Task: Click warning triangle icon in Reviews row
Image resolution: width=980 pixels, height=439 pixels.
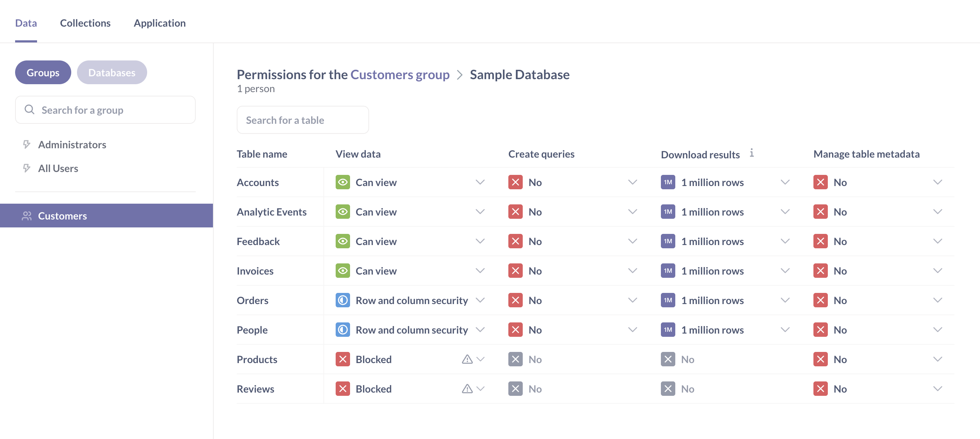Action: [x=467, y=388]
